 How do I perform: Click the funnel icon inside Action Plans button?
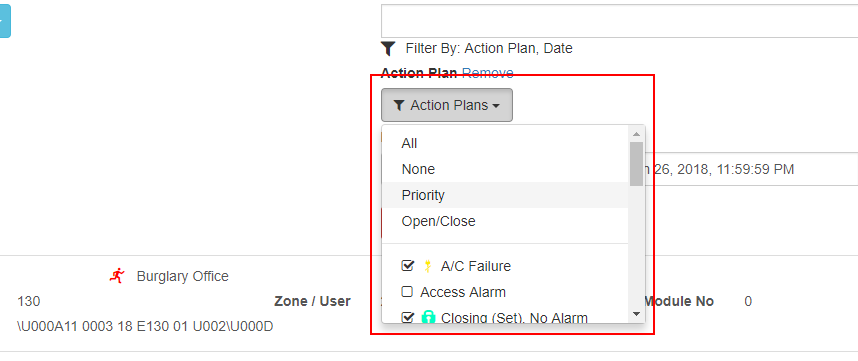(x=399, y=105)
